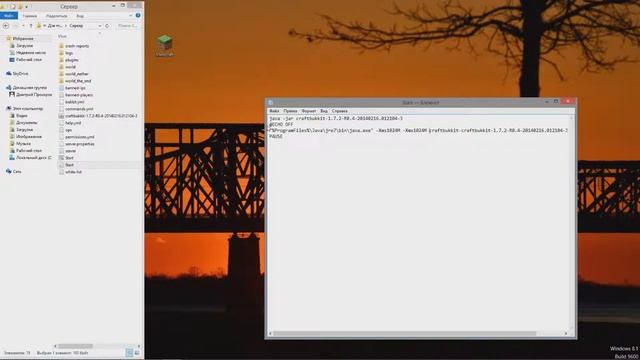Image resolution: width=640 pixels, height=360 pixels.
Task: Click the crash-reports folder icon
Action: [x=61, y=46]
